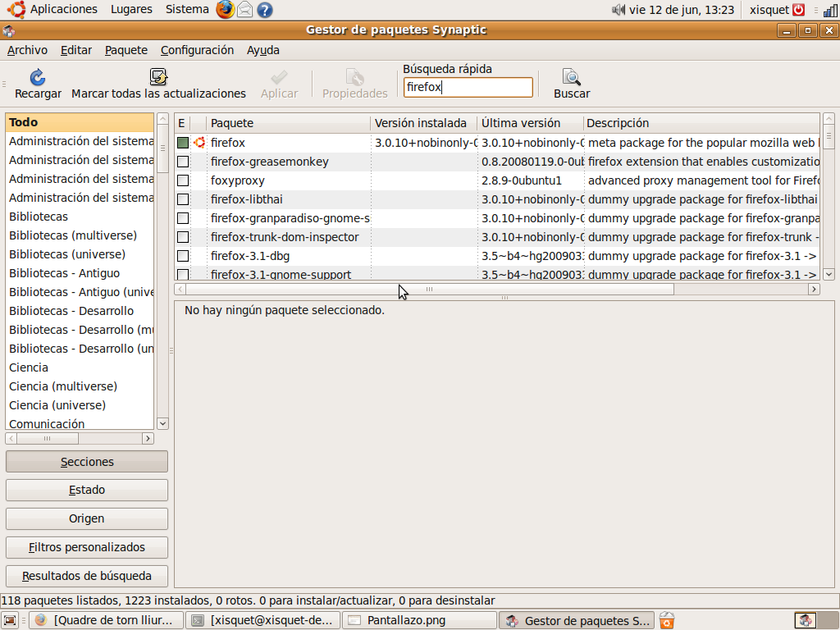This screenshot has width=840, height=630.
Task: Click the Estado filter button
Action: point(87,491)
